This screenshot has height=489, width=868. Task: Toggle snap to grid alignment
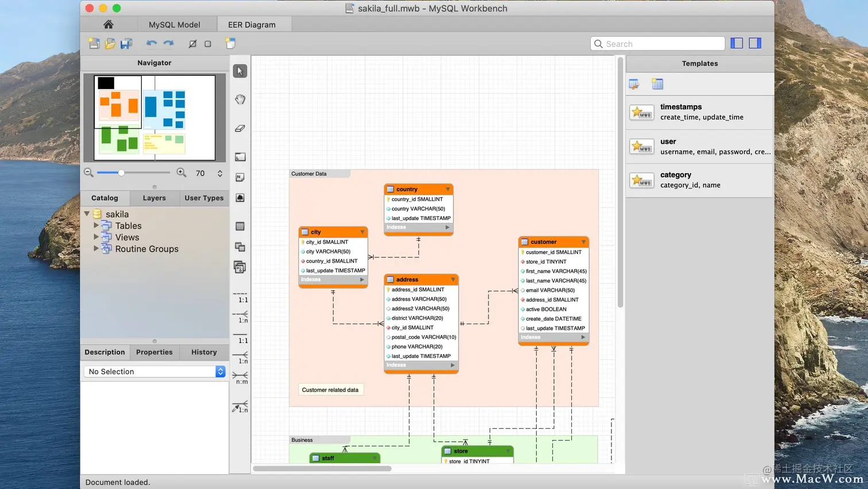click(208, 44)
